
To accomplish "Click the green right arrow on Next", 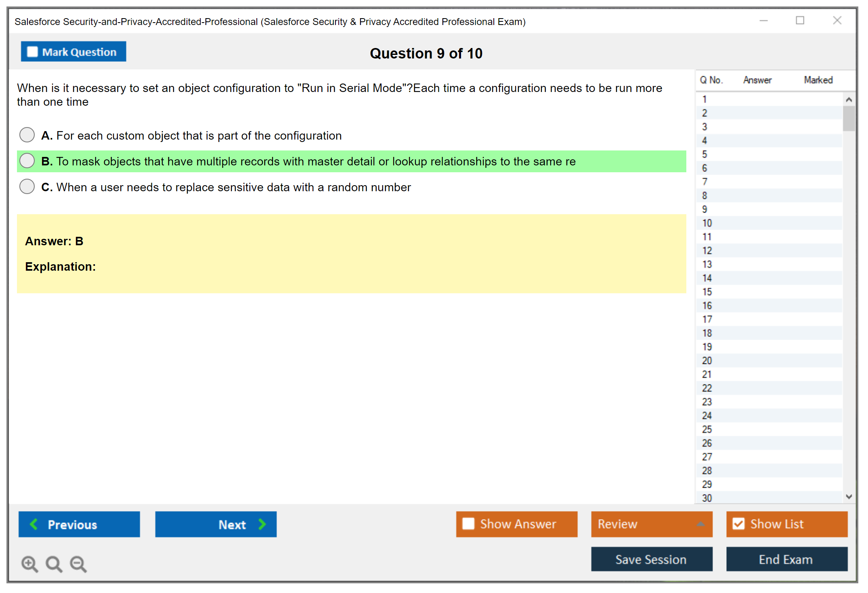I will pos(262,524).
